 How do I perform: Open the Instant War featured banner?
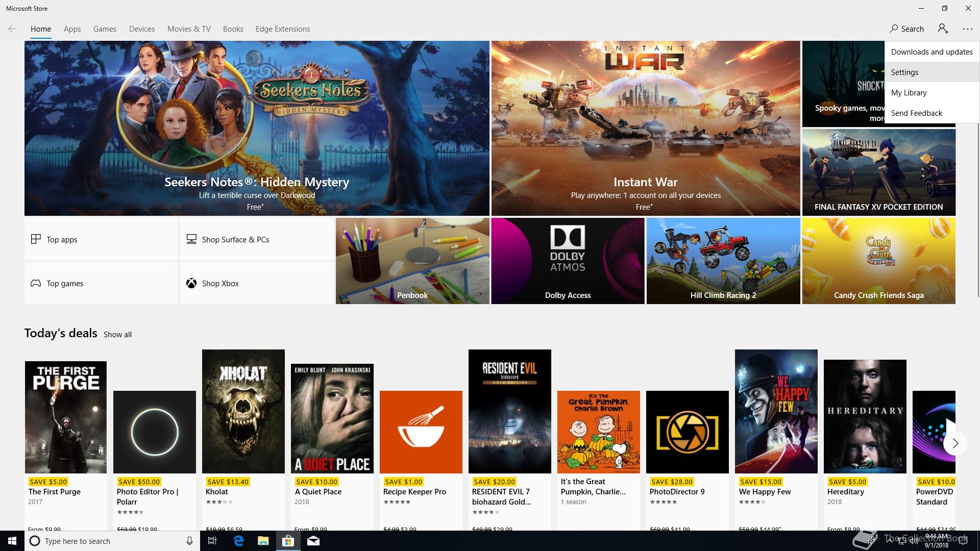[646, 128]
